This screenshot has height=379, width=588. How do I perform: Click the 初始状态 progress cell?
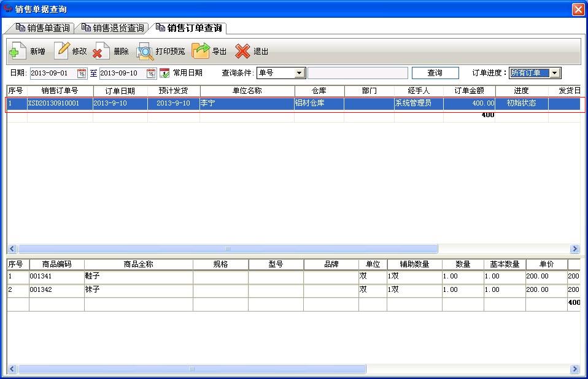point(522,104)
